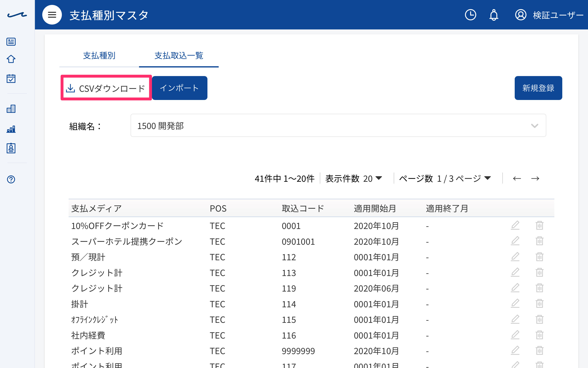Click the wave logo in sidebar
Viewport: 588px width, 368px height.
pos(17,15)
